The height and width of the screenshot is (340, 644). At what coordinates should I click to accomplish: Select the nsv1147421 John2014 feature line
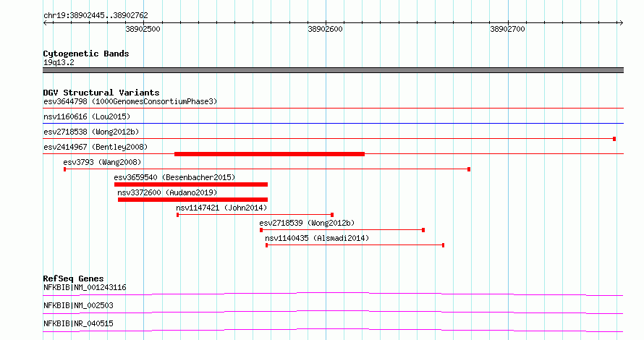pos(255,215)
